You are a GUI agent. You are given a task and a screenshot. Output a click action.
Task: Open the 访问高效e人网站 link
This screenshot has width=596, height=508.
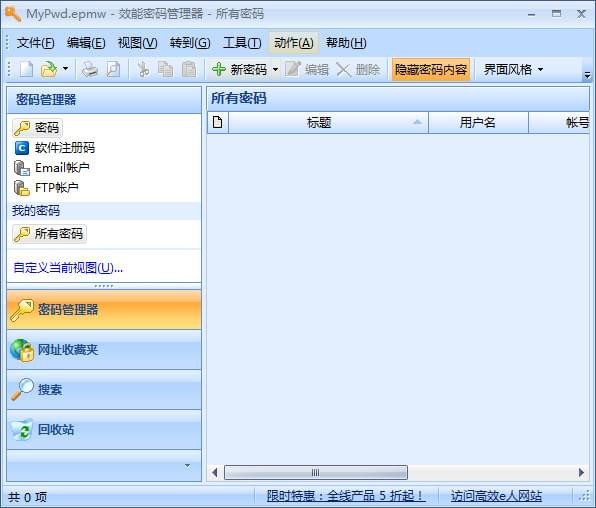[x=496, y=496]
